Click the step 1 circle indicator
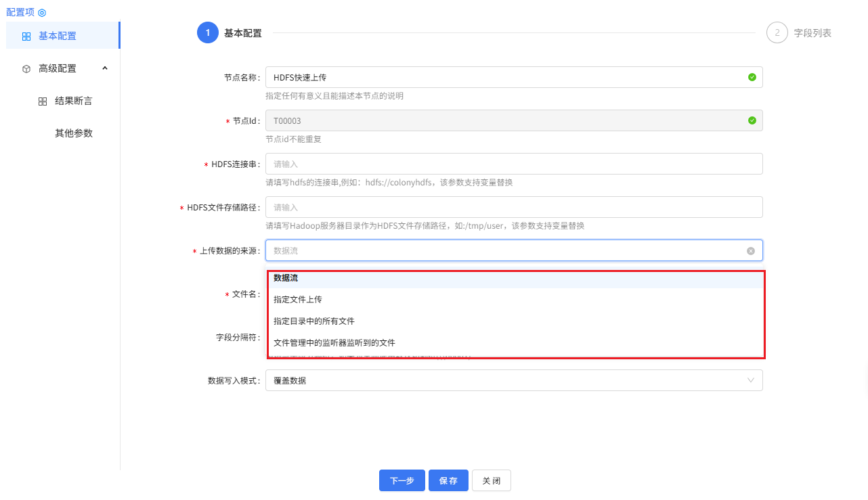This screenshot has height=500, width=868. click(208, 32)
